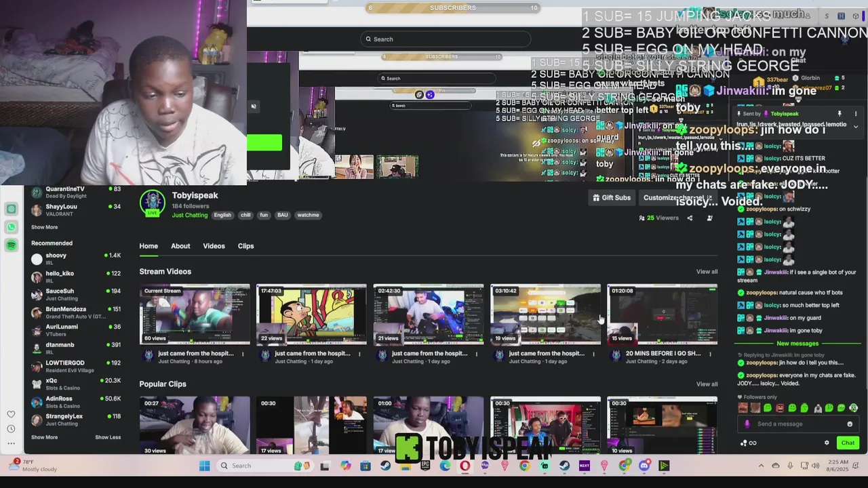
Task: Open the Just Chatting category link
Action: point(190,216)
